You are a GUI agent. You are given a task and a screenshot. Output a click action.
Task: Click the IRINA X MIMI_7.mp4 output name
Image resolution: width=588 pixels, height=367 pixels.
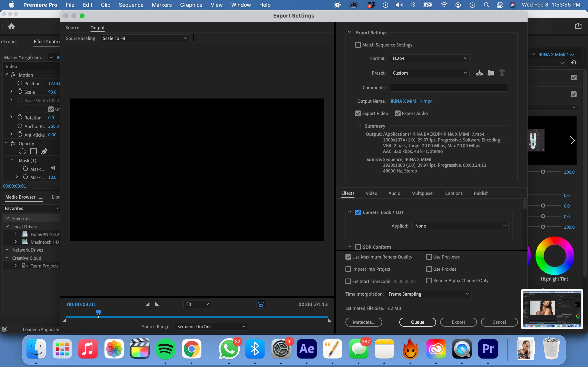click(x=411, y=101)
